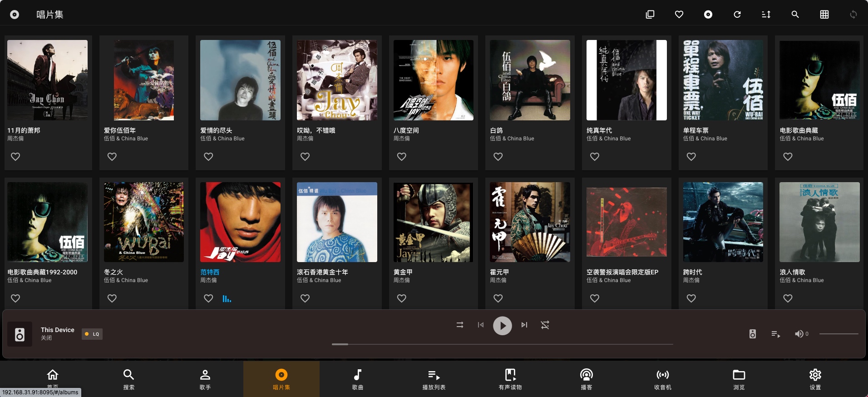The image size is (868, 397).
Task: Click the multi-select icon in top toolbar
Action: coord(650,15)
